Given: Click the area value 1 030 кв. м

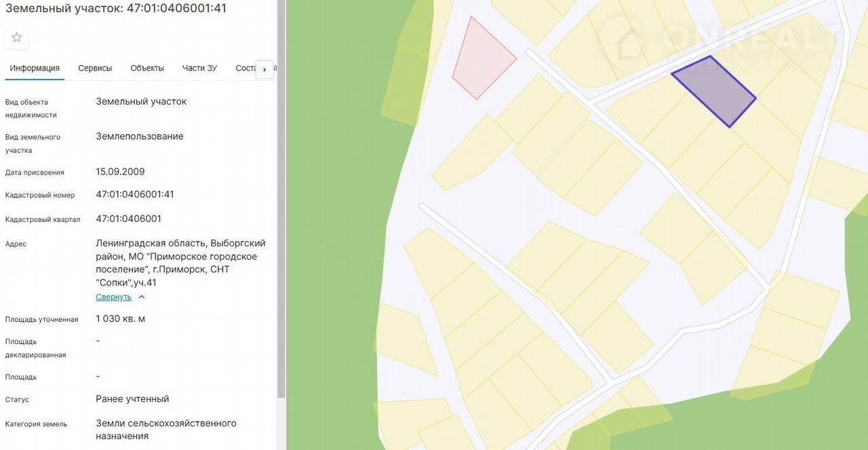Looking at the screenshot, I should (121, 318).
